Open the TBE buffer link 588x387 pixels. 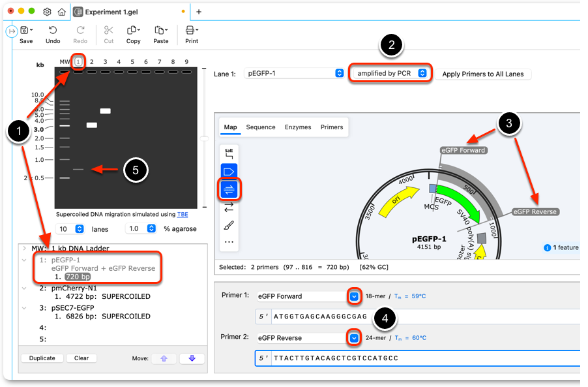183,214
